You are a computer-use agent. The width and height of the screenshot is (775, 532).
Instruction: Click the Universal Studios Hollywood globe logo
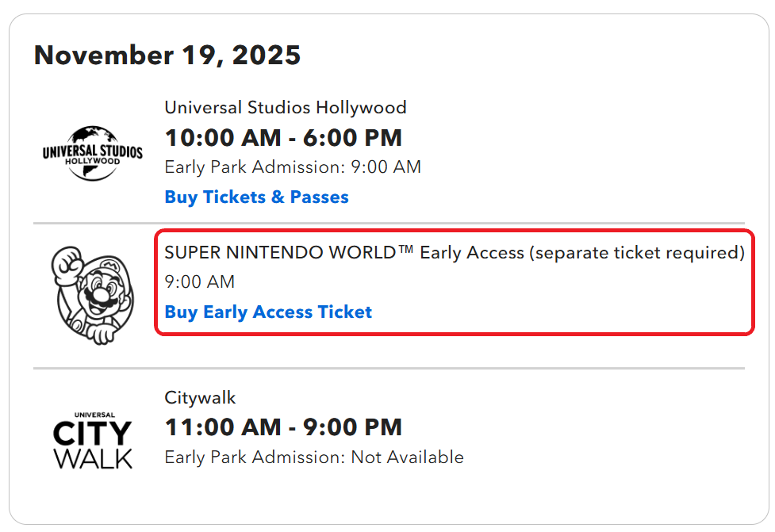tap(93, 153)
